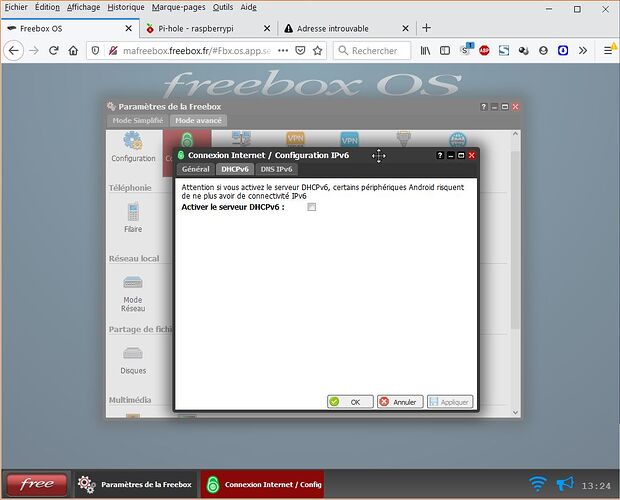Confirm with the OK button
This screenshot has height=500, width=620.
pyautogui.click(x=350, y=402)
